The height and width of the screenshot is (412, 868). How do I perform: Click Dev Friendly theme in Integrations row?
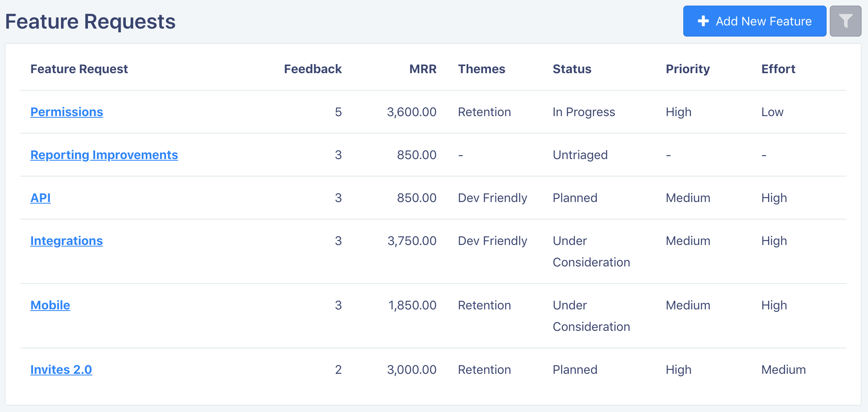coord(493,241)
